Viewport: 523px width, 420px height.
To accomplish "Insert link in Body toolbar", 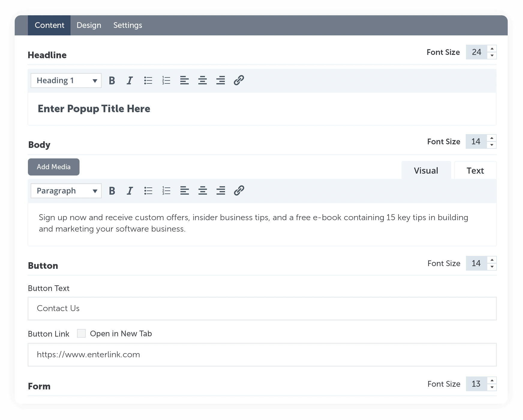I will pos(239,190).
